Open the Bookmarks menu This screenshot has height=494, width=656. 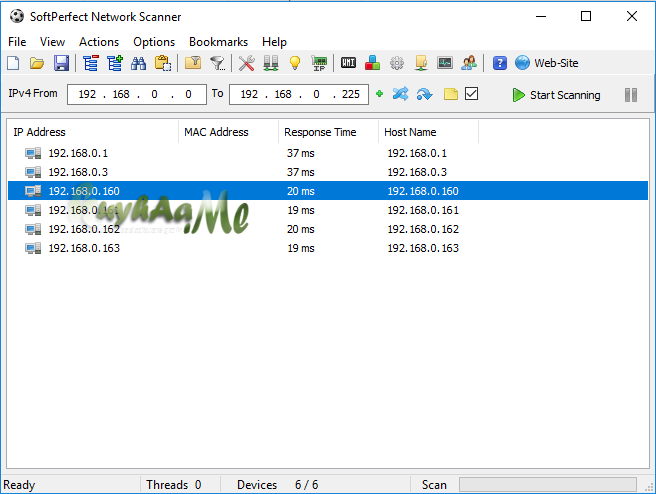pyautogui.click(x=218, y=42)
